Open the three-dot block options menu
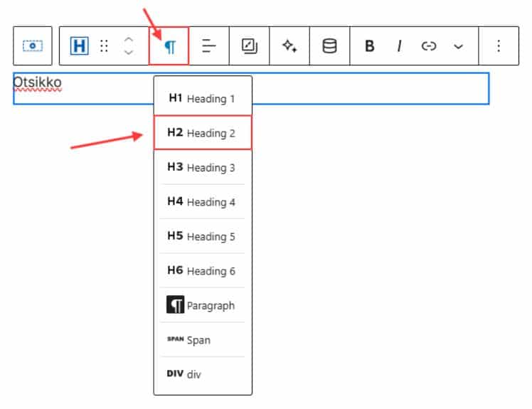Viewport: 532px width, 409px height. (x=498, y=46)
